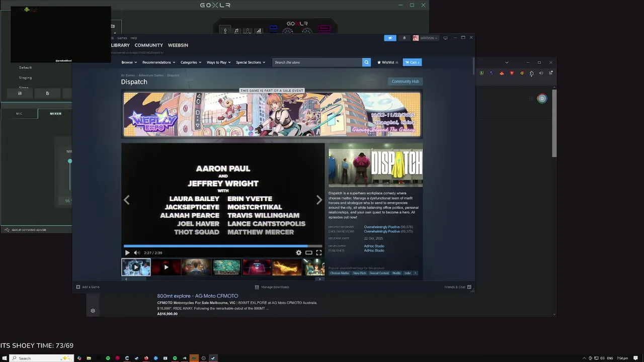Toggle theater mode in video player

(x=309, y=253)
